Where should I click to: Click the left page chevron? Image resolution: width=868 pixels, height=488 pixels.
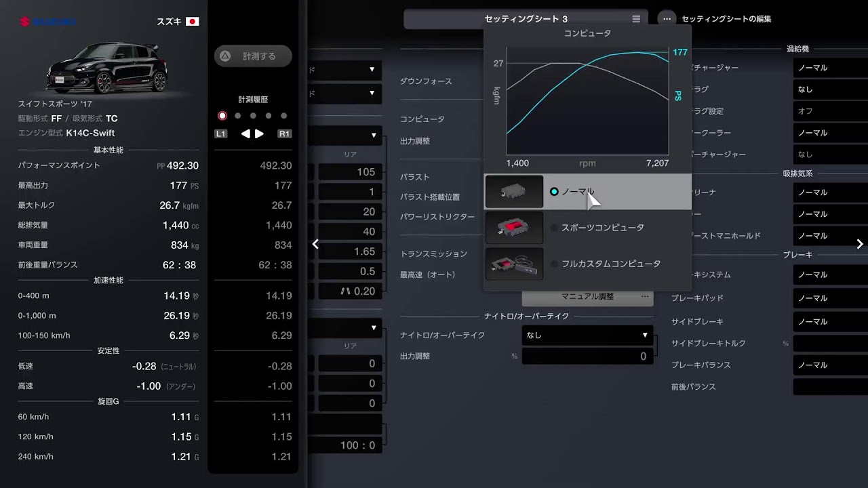point(315,244)
